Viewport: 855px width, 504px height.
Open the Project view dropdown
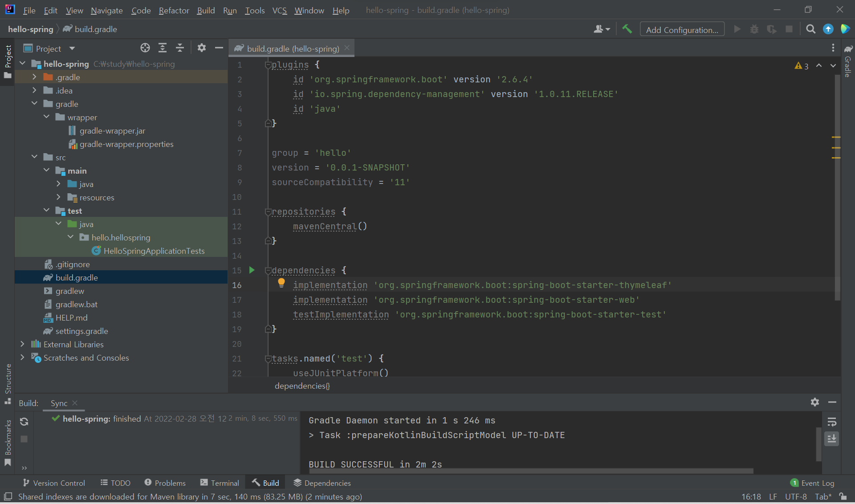pyautogui.click(x=72, y=49)
